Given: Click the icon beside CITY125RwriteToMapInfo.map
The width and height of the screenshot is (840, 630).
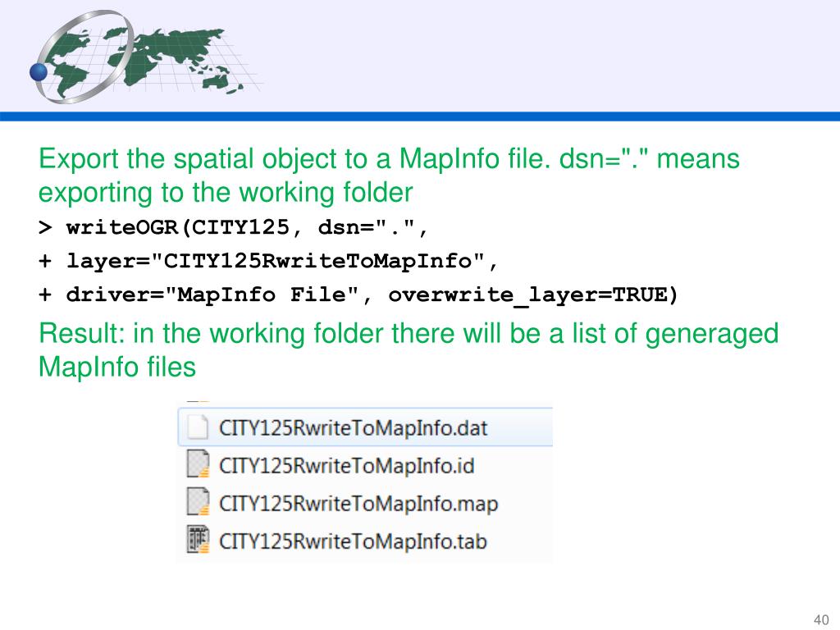Looking at the screenshot, I should 198,502.
